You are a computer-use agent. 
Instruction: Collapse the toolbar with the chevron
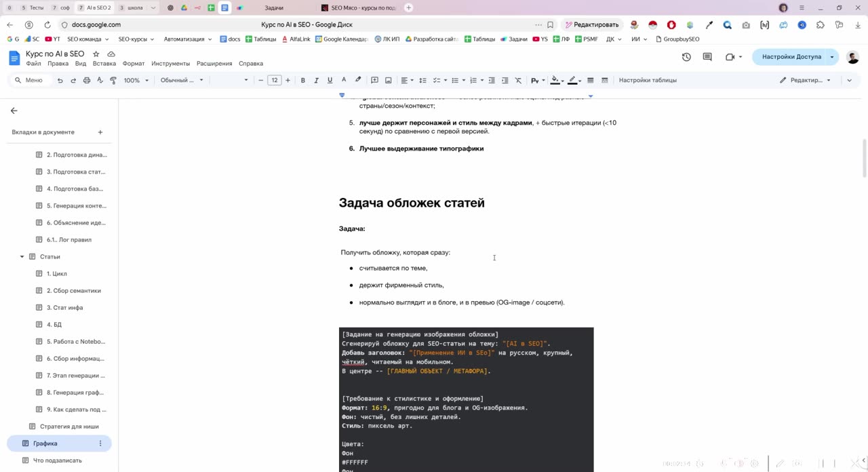(x=849, y=80)
